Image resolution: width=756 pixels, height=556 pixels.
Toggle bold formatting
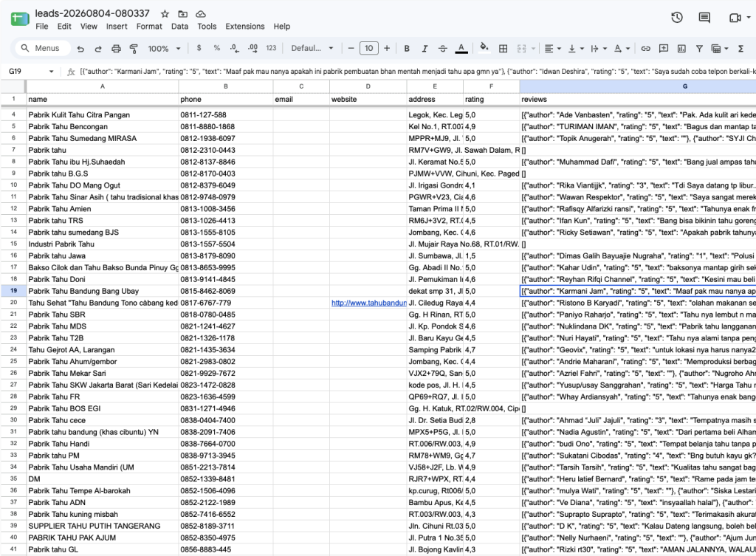coord(407,48)
